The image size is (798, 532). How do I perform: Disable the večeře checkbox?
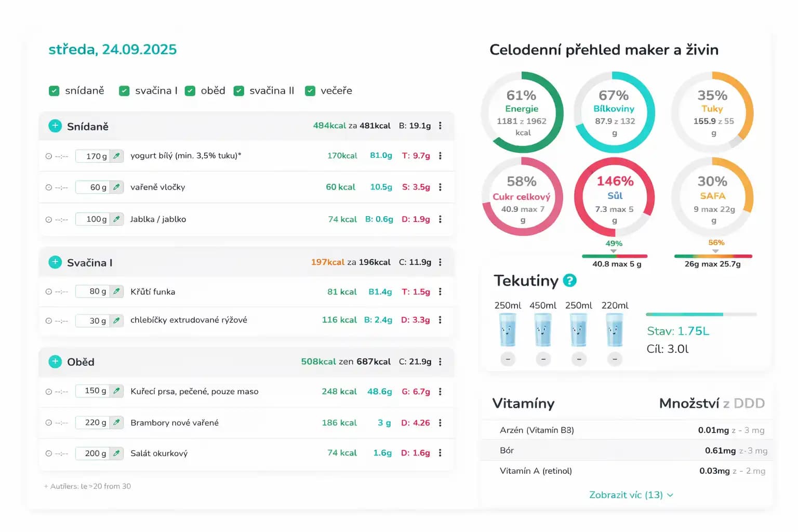coord(310,91)
